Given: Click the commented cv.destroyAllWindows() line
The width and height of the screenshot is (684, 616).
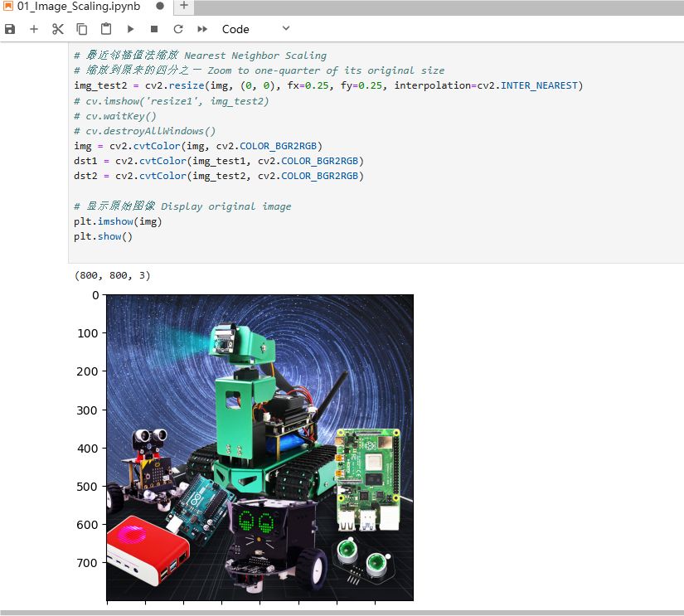Looking at the screenshot, I should [145, 131].
